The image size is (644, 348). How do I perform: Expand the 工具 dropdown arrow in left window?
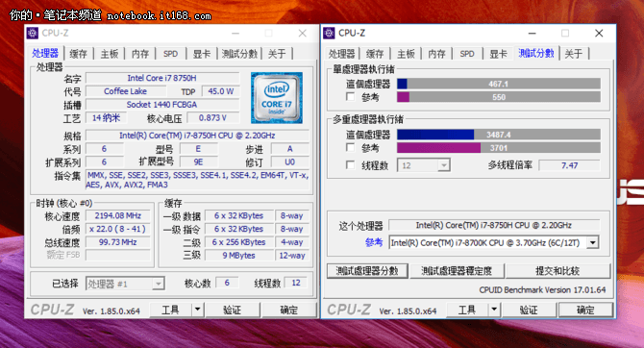coord(198,310)
